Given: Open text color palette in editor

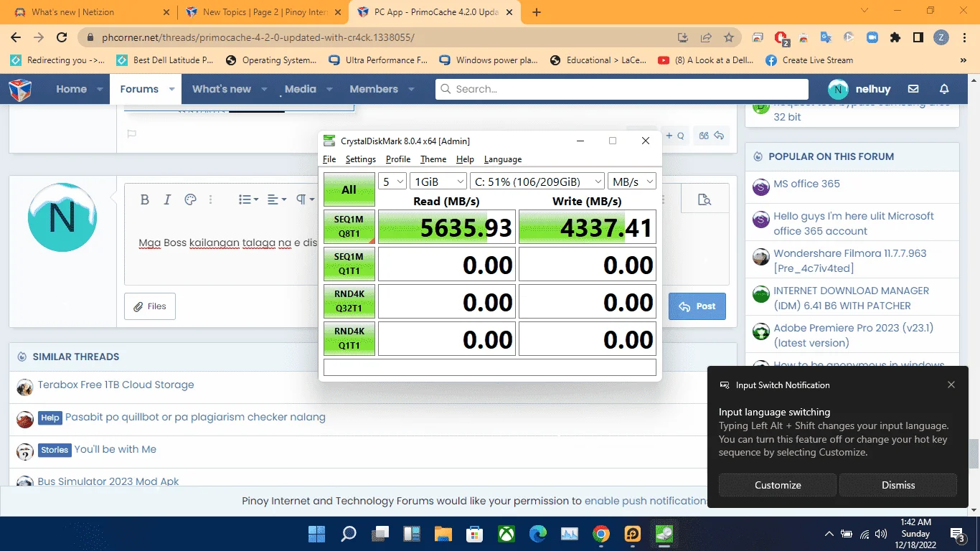Looking at the screenshot, I should pos(190,199).
